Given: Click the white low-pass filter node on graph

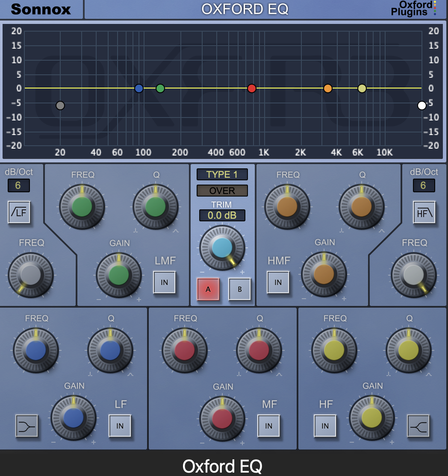Looking at the screenshot, I should coord(422,106).
